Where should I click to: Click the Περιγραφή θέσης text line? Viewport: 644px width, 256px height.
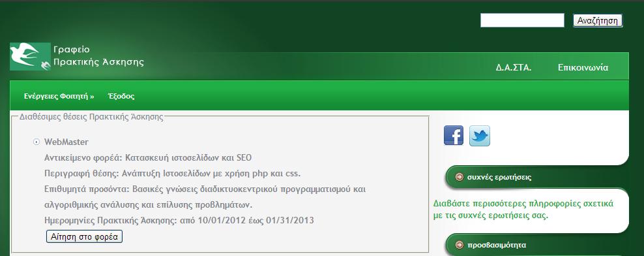point(173,173)
